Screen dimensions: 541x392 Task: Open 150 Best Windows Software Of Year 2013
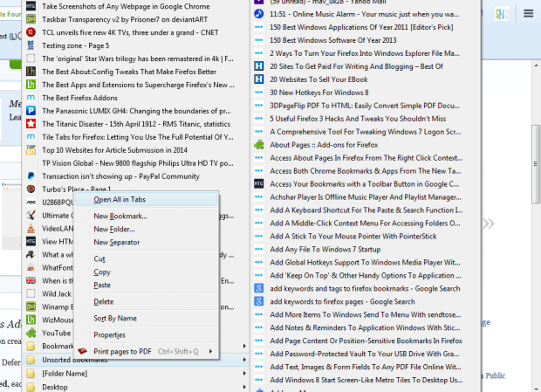point(333,40)
